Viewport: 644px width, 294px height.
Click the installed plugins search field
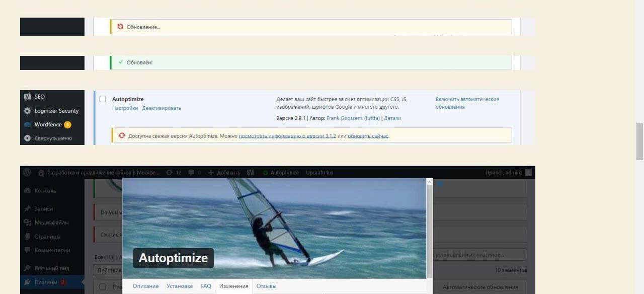[x=480, y=255]
